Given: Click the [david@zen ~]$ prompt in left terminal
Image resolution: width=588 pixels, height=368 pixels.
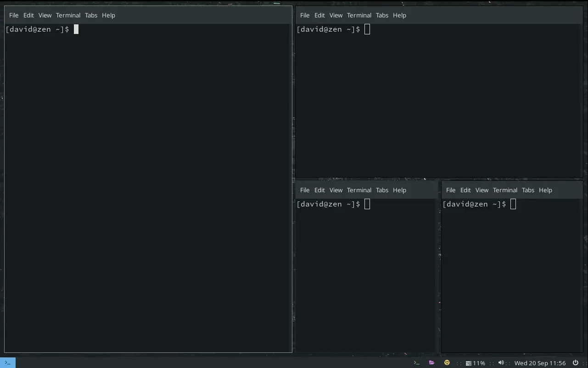Looking at the screenshot, I should click(38, 29).
